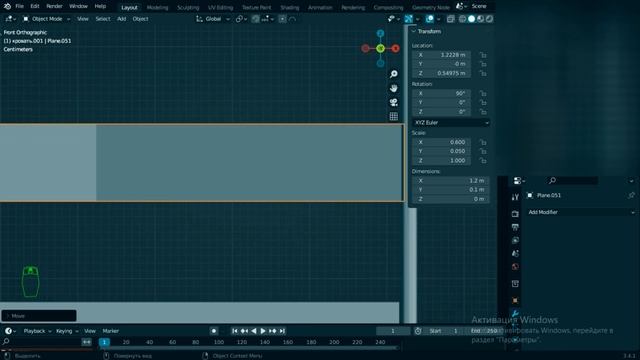Image resolution: width=640 pixels, height=360 pixels.
Task: Open the Render menu
Action: pos(54,6)
